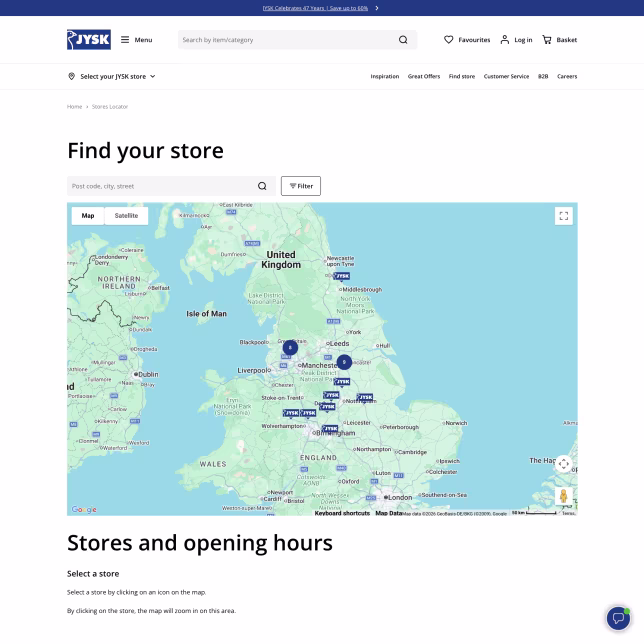Open Customer Service page
The height and width of the screenshot is (644, 644).
[506, 76]
